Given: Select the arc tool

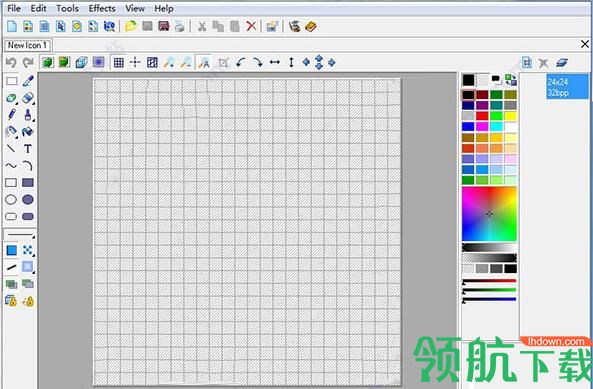Looking at the screenshot, I should (28, 166).
